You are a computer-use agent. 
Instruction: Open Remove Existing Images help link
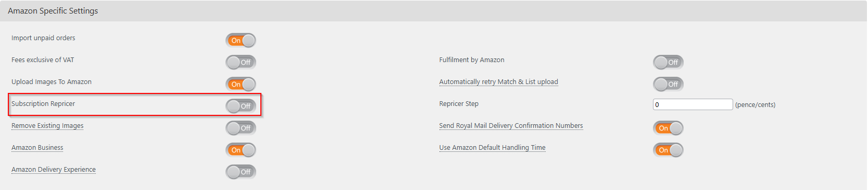point(47,126)
